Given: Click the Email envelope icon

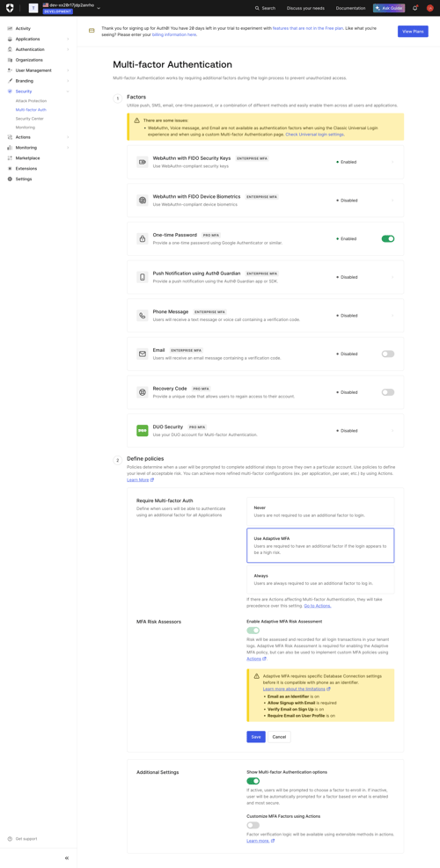Looking at the screenshot, I should pos(143,354).
